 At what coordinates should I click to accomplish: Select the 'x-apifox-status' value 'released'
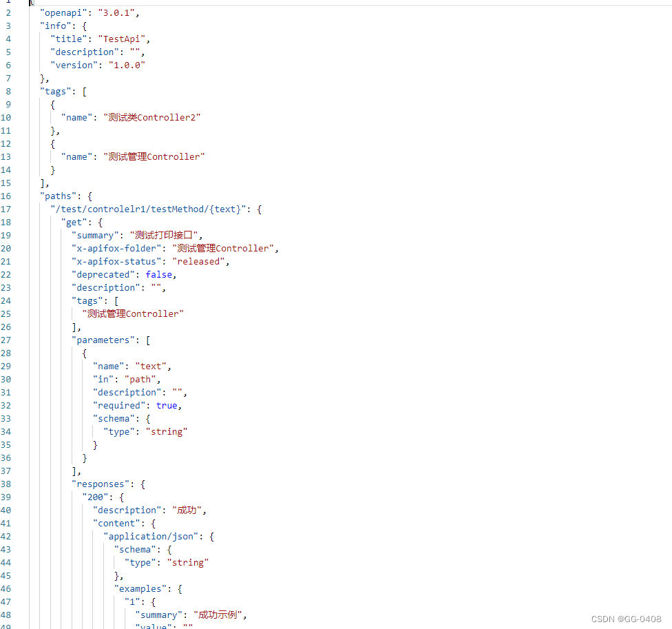[200, 261]
